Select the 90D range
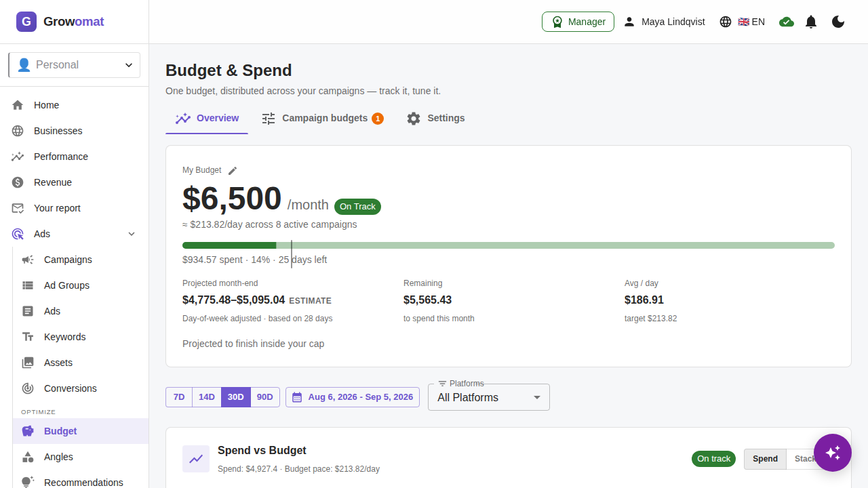Screen dimensions: 868x488 pyautogui.click(x=265, y=397)
